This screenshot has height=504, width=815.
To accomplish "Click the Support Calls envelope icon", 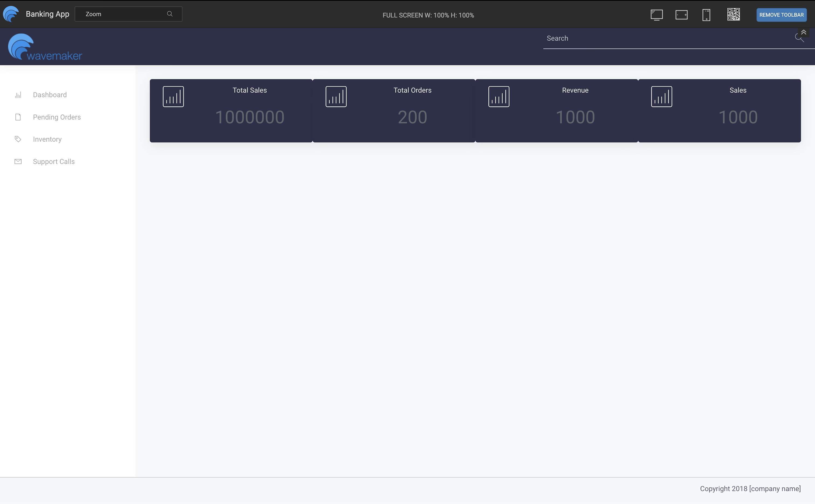I will point(18,161).
